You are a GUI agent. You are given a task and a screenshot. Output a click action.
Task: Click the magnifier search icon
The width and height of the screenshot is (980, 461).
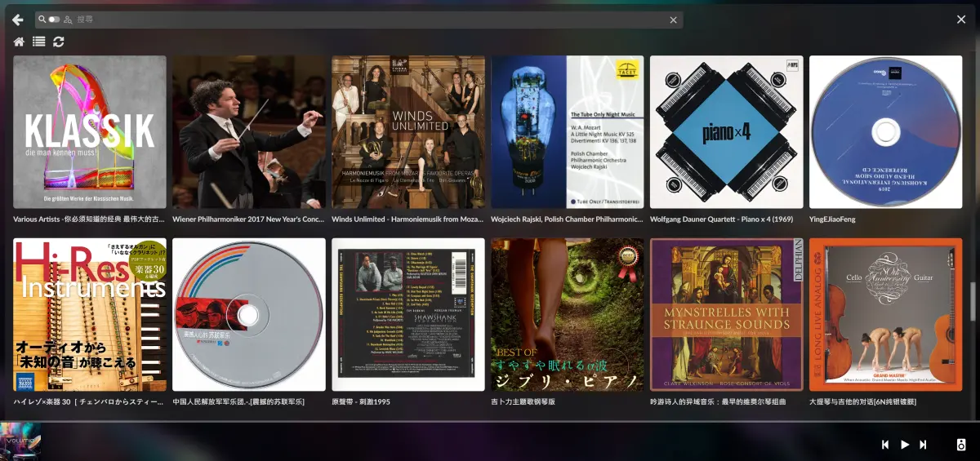[x=42, y=19]
